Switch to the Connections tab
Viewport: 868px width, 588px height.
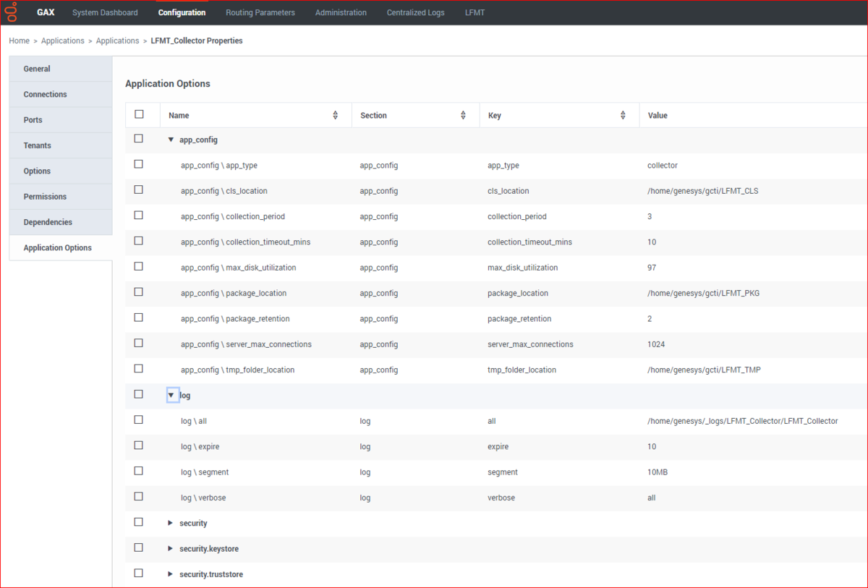pos(45,95)
